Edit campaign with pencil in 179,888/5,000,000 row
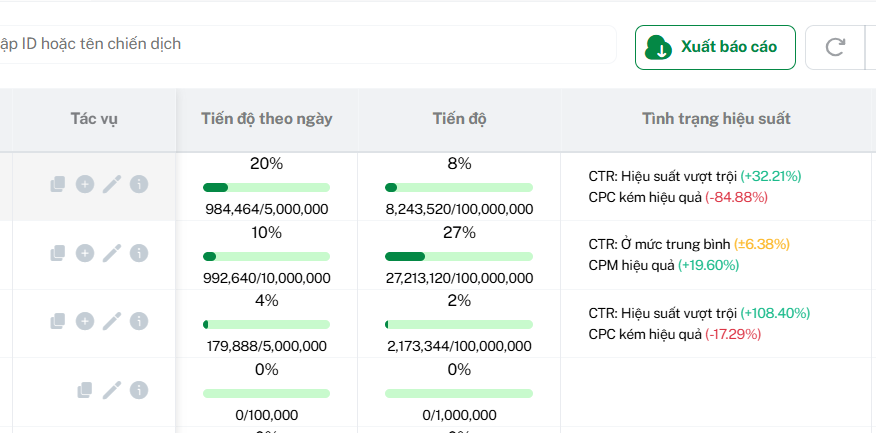 [x=112, y=321]
